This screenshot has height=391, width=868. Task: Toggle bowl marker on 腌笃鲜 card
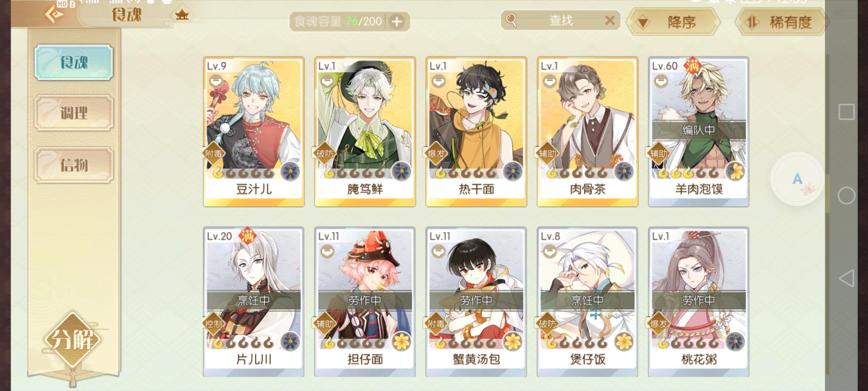click(328, 81)
